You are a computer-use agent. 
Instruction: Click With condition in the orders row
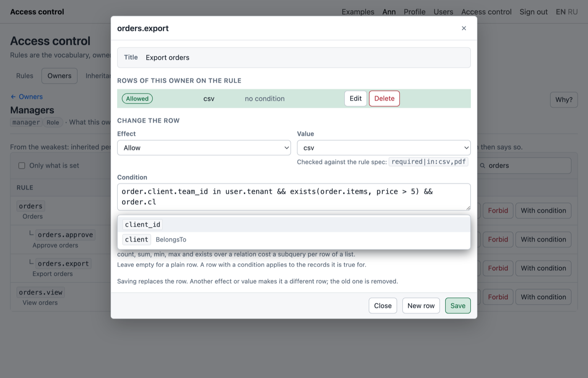[543, 211]
